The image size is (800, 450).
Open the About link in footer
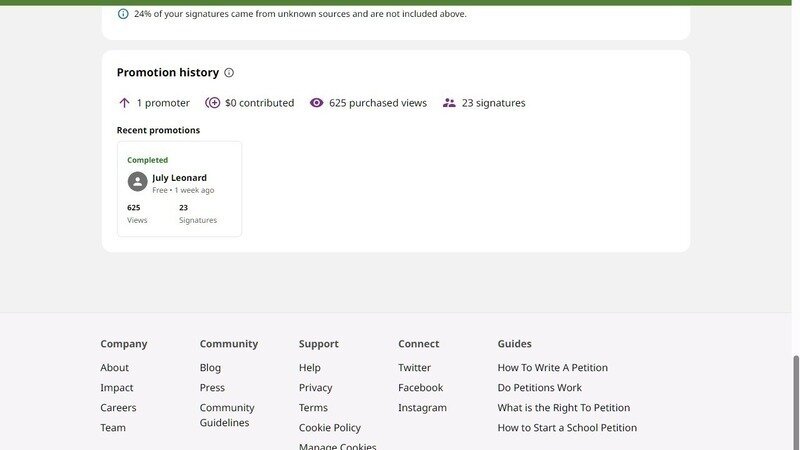(x=114, y=368)
